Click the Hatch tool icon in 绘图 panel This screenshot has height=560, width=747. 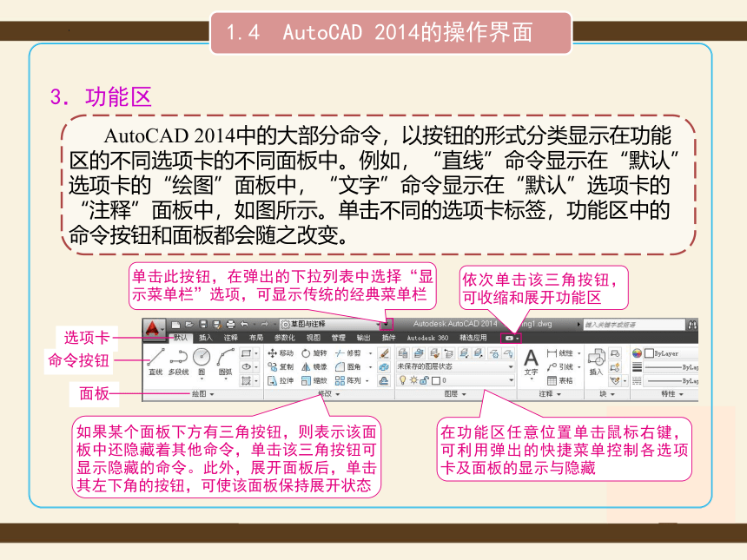click(x=247, y=380)
